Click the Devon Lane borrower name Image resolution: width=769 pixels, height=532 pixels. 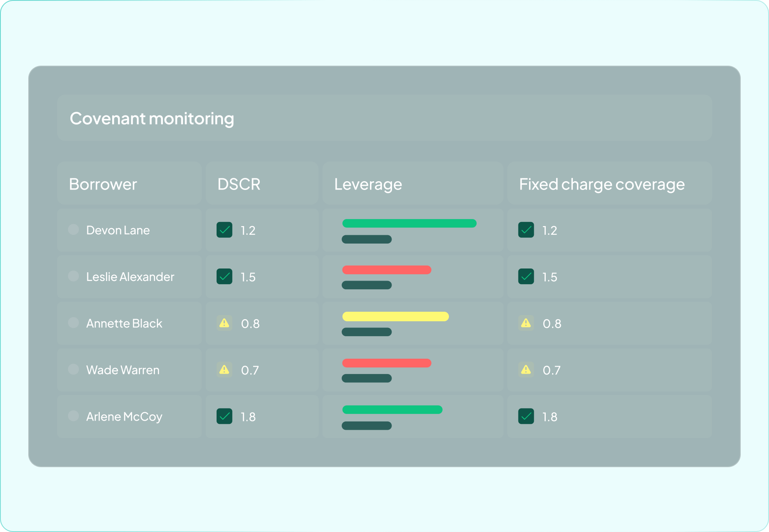pos(118,230)
